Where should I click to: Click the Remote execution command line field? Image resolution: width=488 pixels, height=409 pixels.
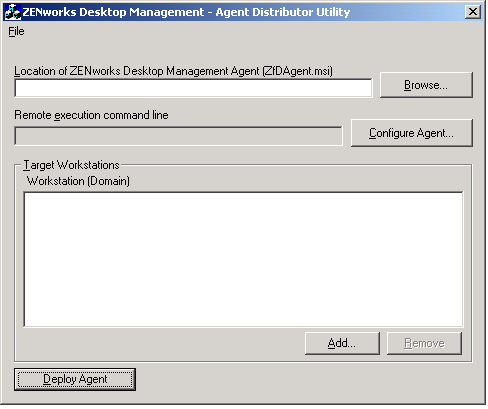(178, 136)
